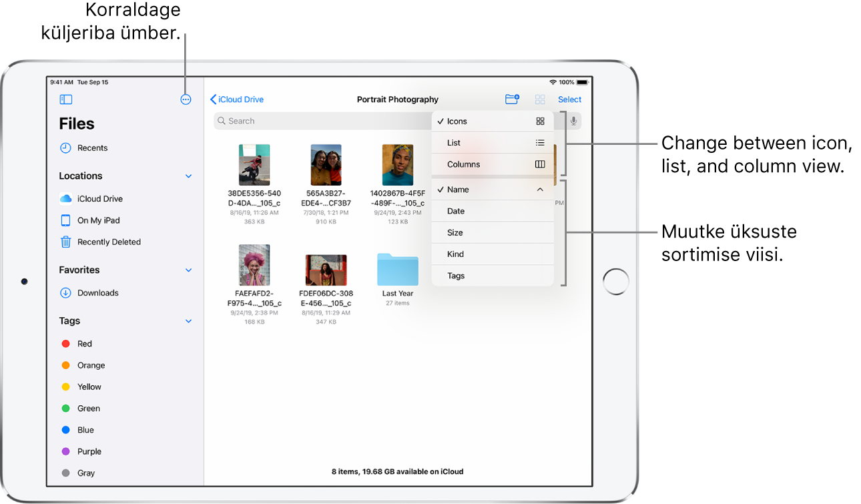The width and height of the screenshot is (861, 504).
Task: Enable sorting by Date
Action: tap(455, 211)
